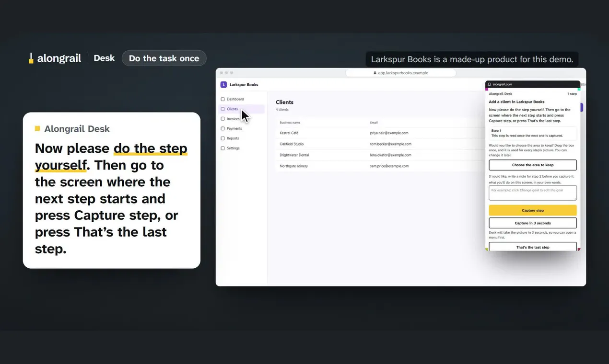The height and width of the screenshot is (364, 609).
Task: Click the Step 1 card in the Desk panel
Action: 533,133
